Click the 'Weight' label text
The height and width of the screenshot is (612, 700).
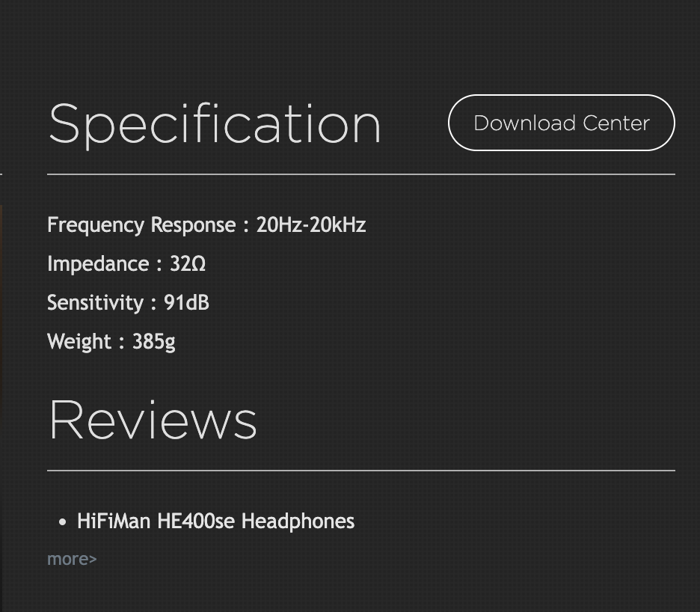(x=79, y=342)
